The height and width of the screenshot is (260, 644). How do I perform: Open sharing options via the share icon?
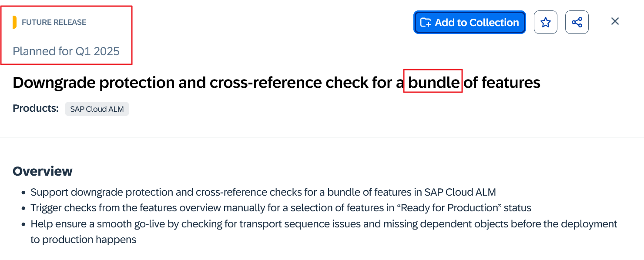point(577,22)
